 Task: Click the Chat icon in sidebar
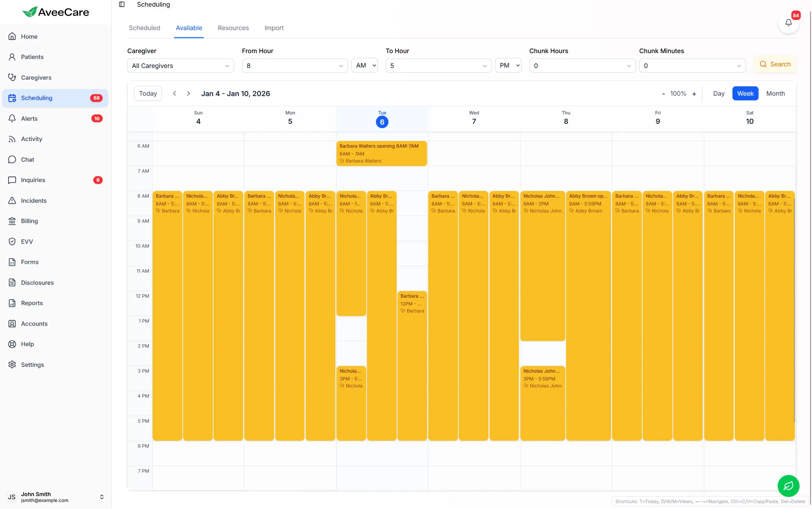coord(13,159)
